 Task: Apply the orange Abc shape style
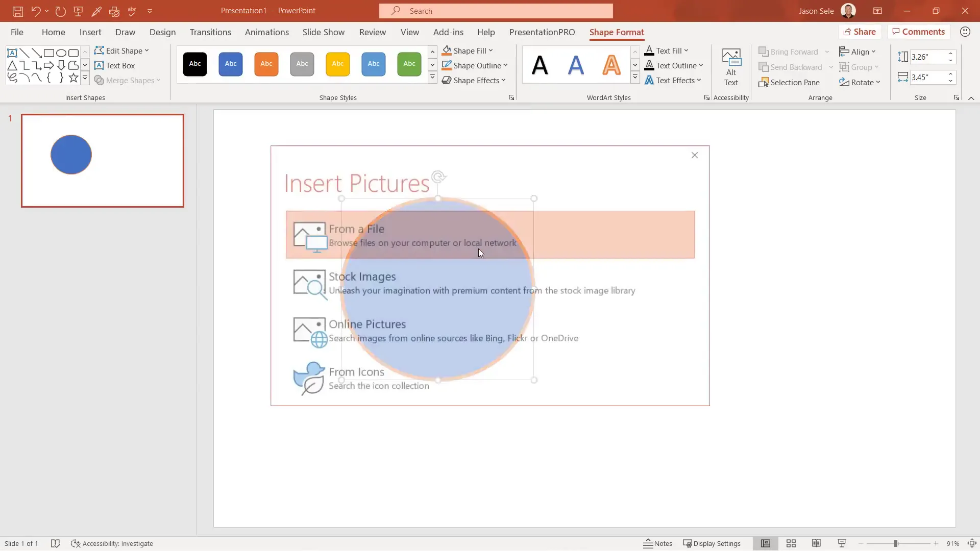click(266, 64)
